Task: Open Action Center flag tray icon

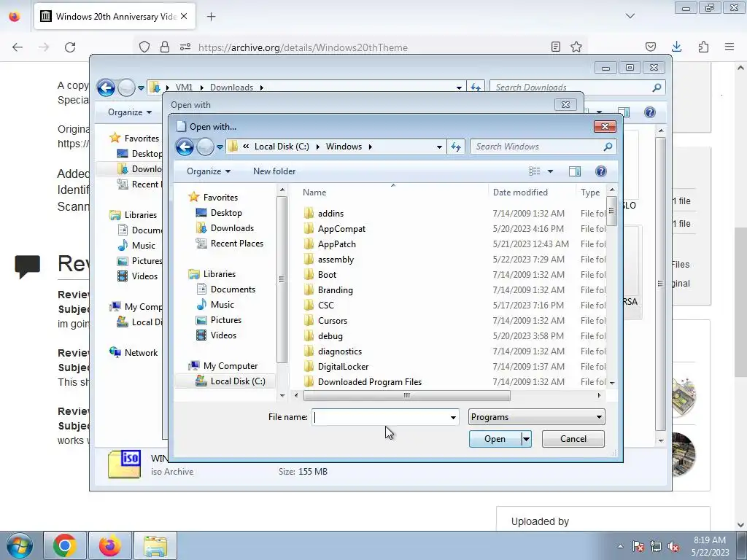Action: click(x=638, y=547)
